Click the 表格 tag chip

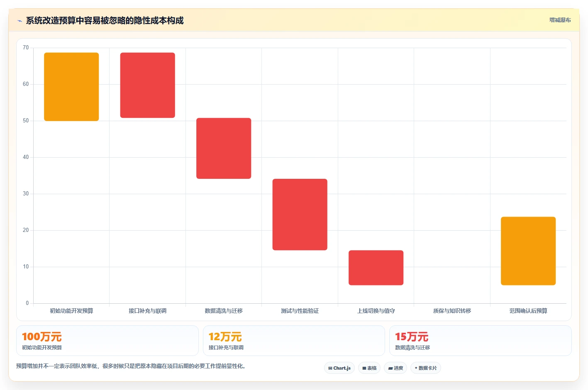[369, 368]
